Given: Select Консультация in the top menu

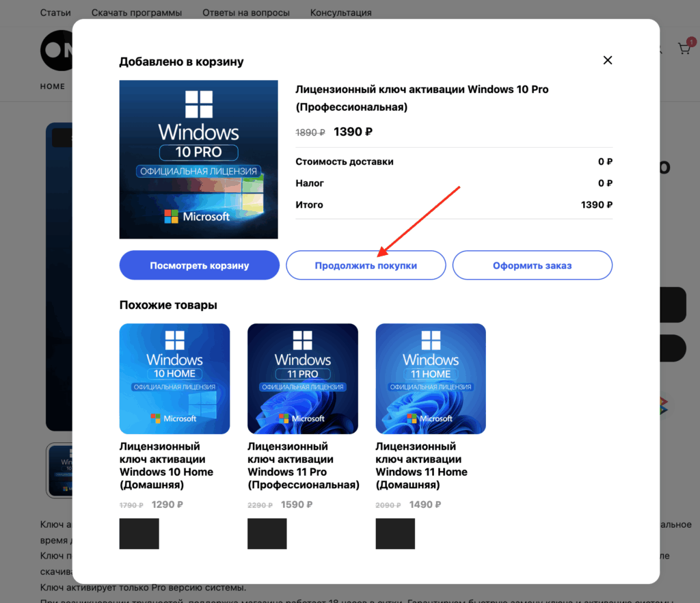Looking at the screenshot, I should pos(340,12).
